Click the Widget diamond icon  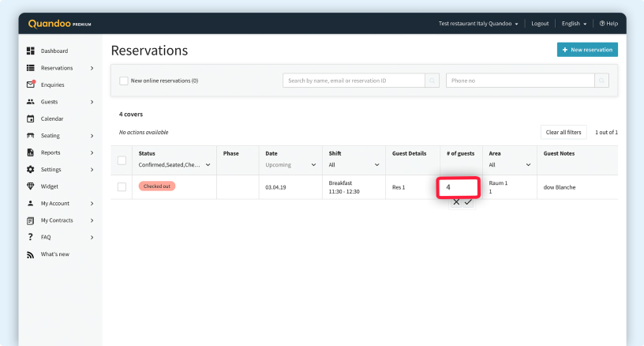(x=31, y=186)
